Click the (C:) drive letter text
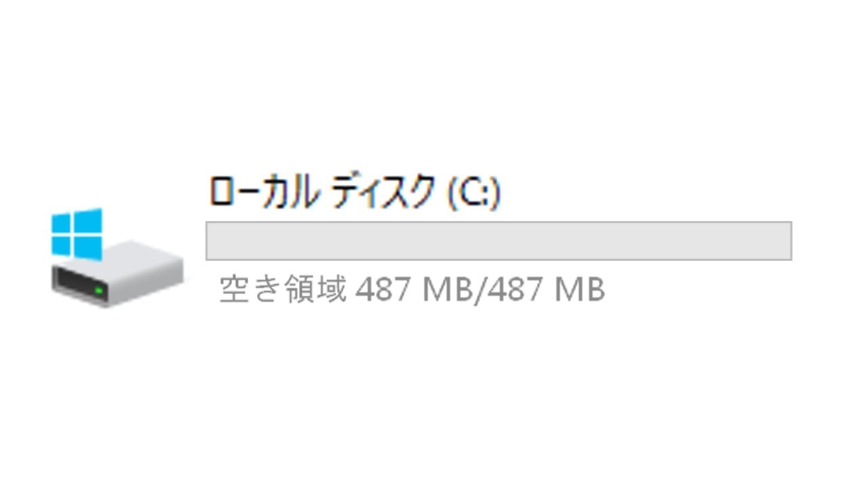This screenshot has width=868, height=488. tap(475, 193)
